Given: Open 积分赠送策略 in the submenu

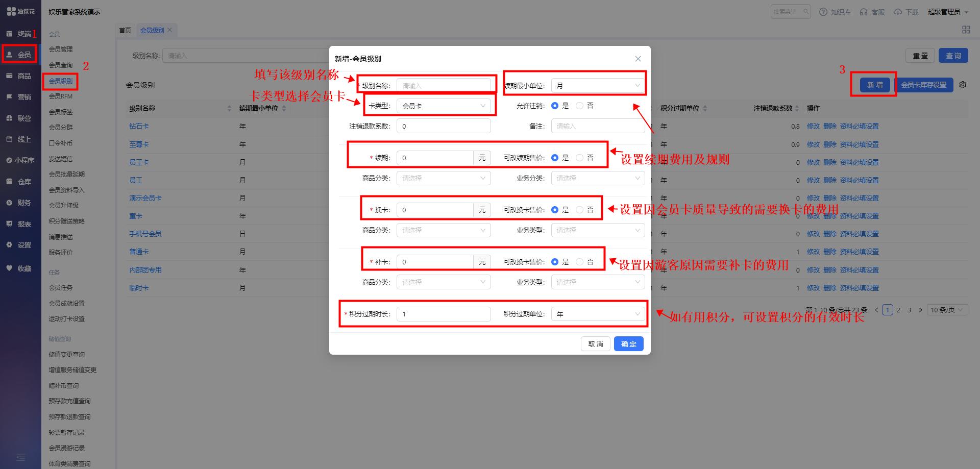Looking at the screenshot, I should [x=67, y=221].
